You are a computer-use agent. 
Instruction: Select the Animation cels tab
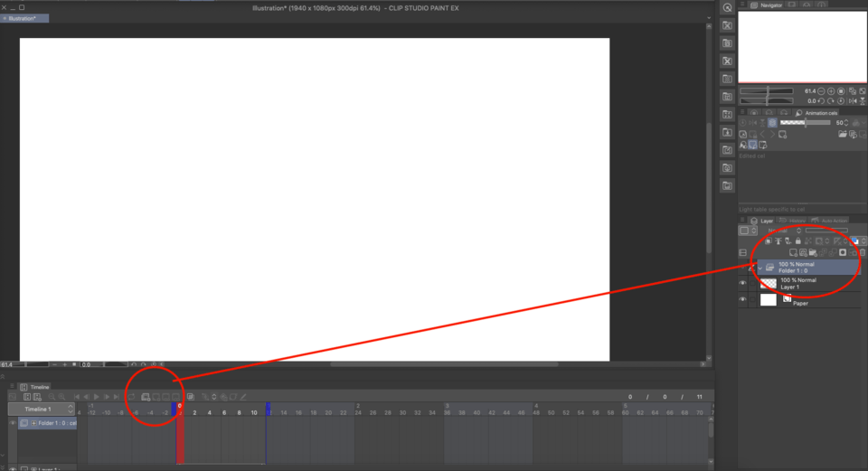pos(816,113)
